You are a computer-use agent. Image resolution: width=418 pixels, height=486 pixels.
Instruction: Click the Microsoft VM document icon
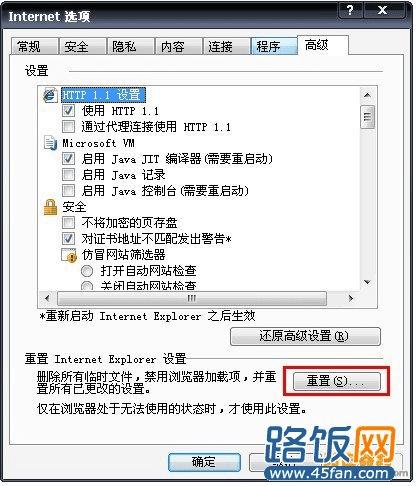[50, 143]
